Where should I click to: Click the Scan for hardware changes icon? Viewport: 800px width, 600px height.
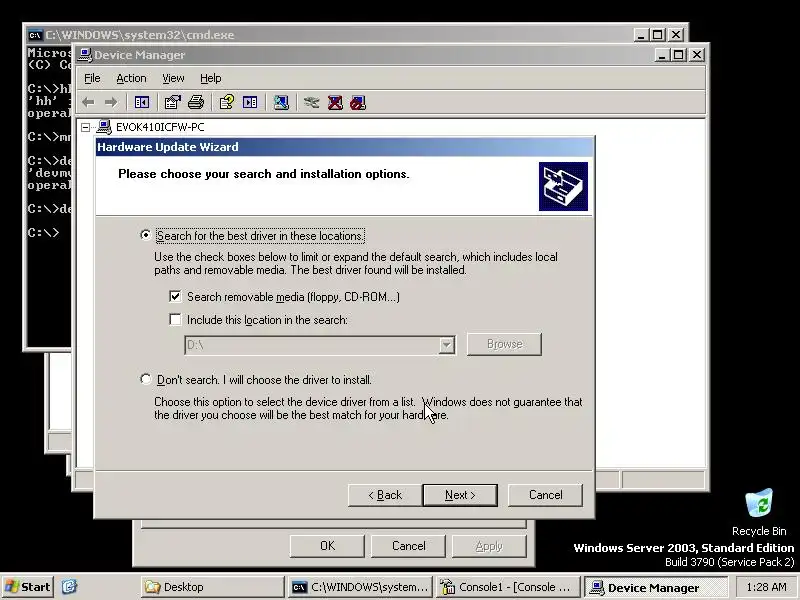coord(281,103)
